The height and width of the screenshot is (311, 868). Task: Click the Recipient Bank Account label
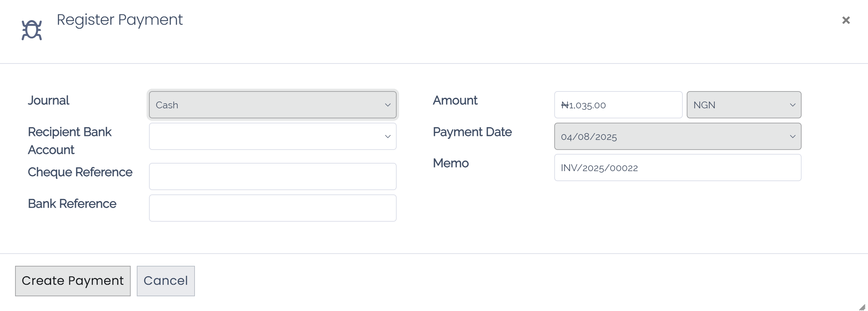pos(70,141)
